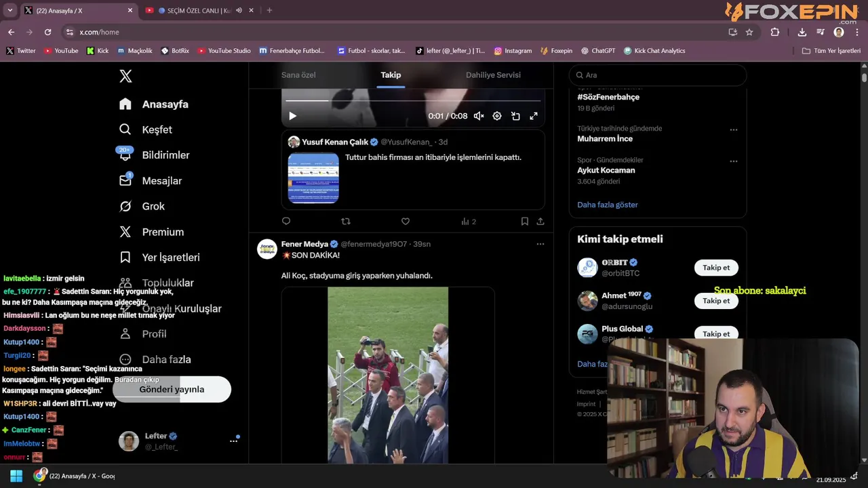Open Premium page
The image size is (868, 488).
[151, 232]
